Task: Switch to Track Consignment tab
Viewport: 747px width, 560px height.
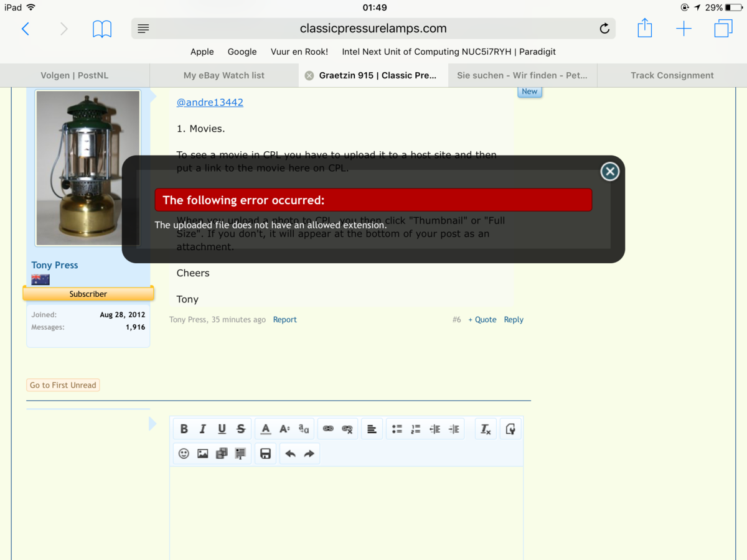Action: point(672,75)
